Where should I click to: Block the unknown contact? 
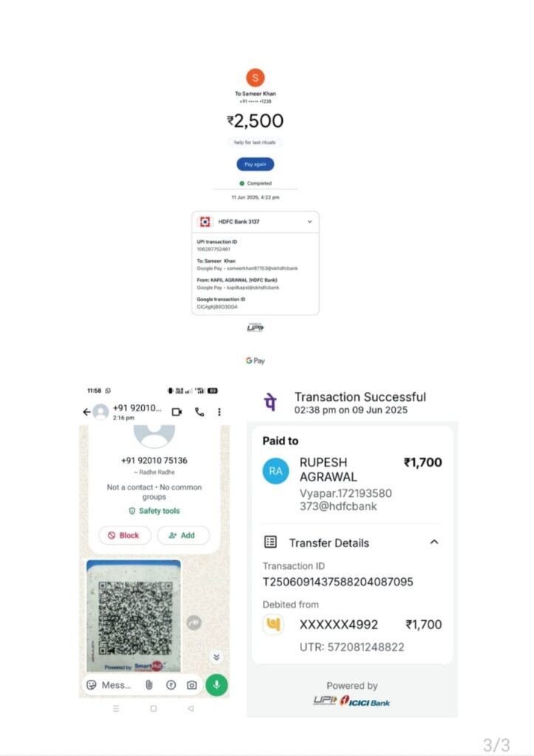point(125,535)
